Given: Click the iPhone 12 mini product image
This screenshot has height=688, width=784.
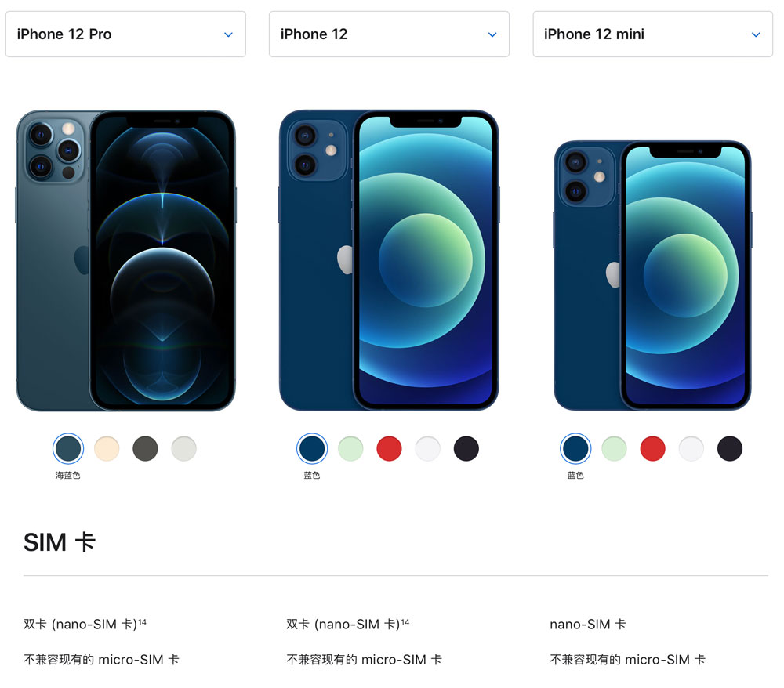Looking at the screenshot, I should pyautogui.click(x=652, y=275).
